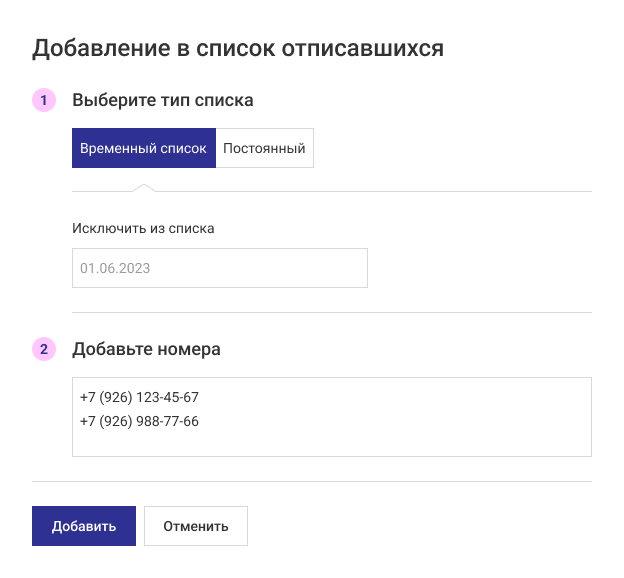This screenshot has height=578, width=624.
Task: Select the Временный список tab
Action: pyautogui.click(x=144, y=148)
